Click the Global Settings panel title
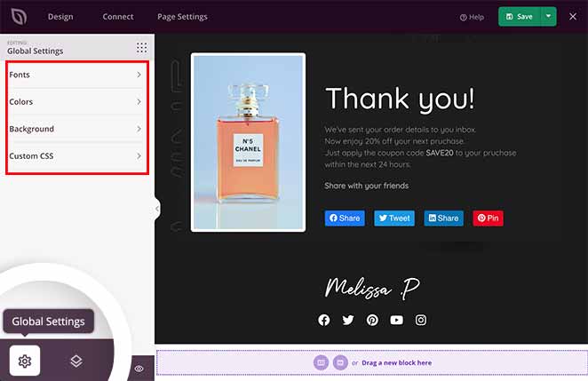The height and width of the screenshot is (381, 588). click(36, 51)
